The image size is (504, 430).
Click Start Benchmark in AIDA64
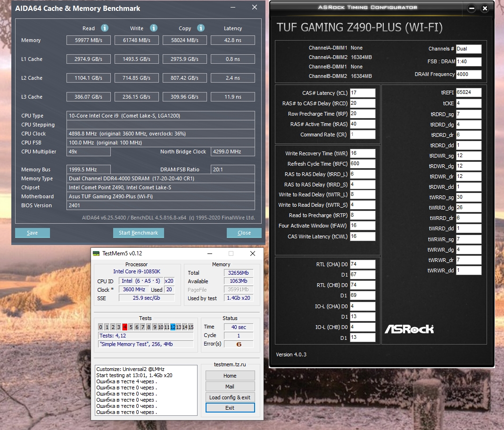(x=139, y=233)
